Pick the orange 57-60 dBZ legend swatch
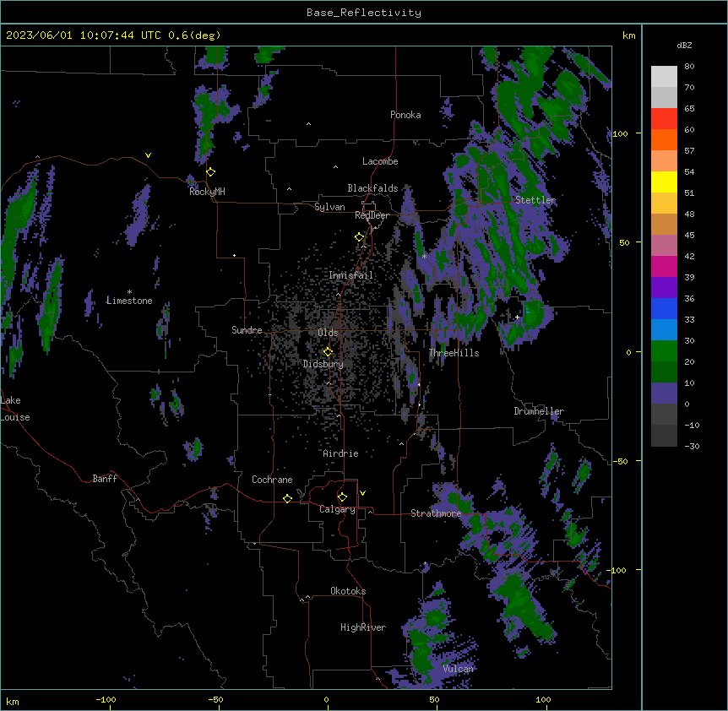Screen dimensions: 728x711 point(664,139)
